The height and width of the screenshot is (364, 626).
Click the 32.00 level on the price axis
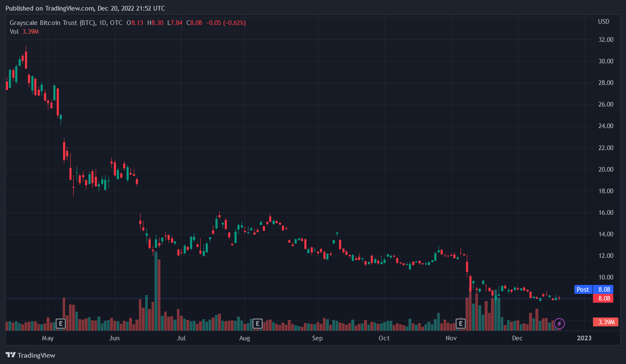coord(606,40)
